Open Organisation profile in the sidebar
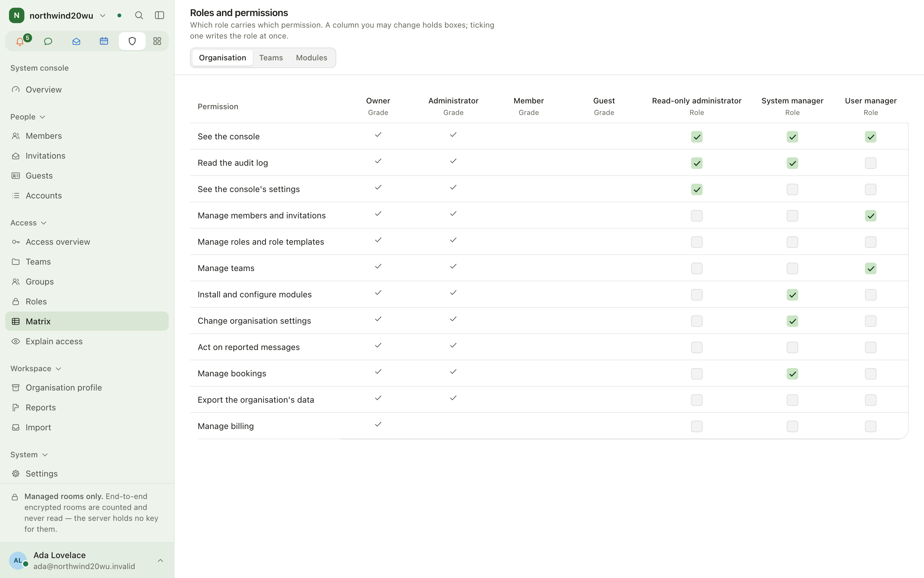Viewport: 924px width, 578px height. [x=87, y=387]
